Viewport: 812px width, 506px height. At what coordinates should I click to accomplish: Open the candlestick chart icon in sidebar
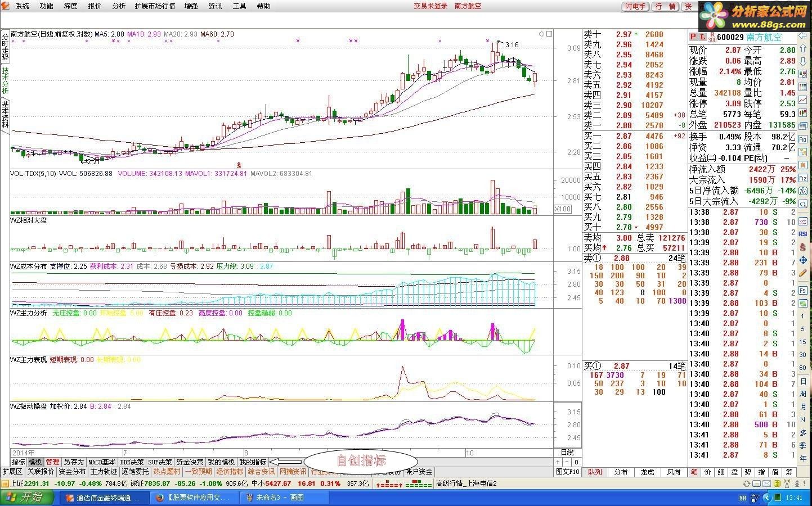click(x=802, y=113)
